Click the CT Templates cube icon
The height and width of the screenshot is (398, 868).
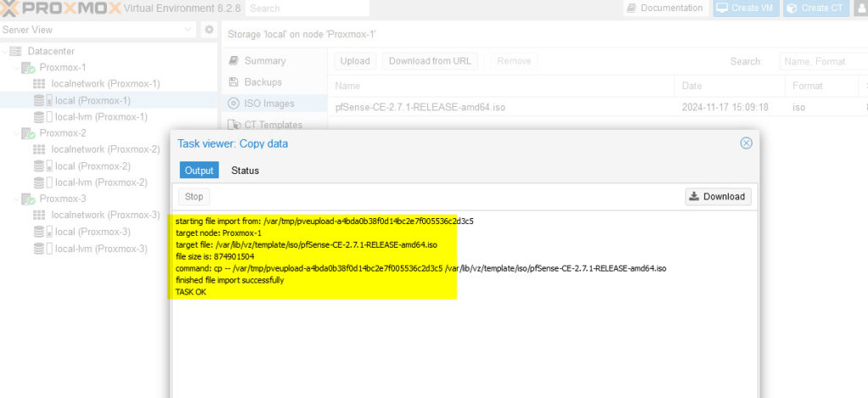coord(234,125)
